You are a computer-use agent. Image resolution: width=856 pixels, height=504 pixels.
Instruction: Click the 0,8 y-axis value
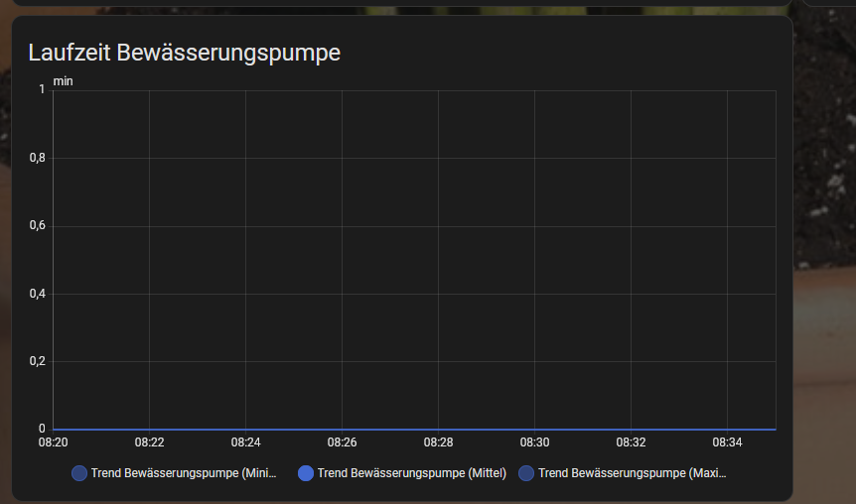[x=37, y=158]
